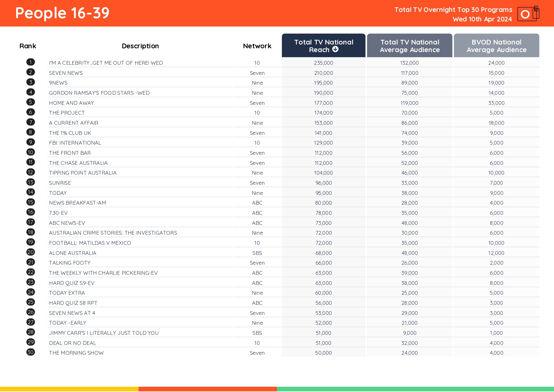This screenshot has height=392, width=554.
Task: Select the 235,000 reach value for rank 1
Action: tap(323, 63)
